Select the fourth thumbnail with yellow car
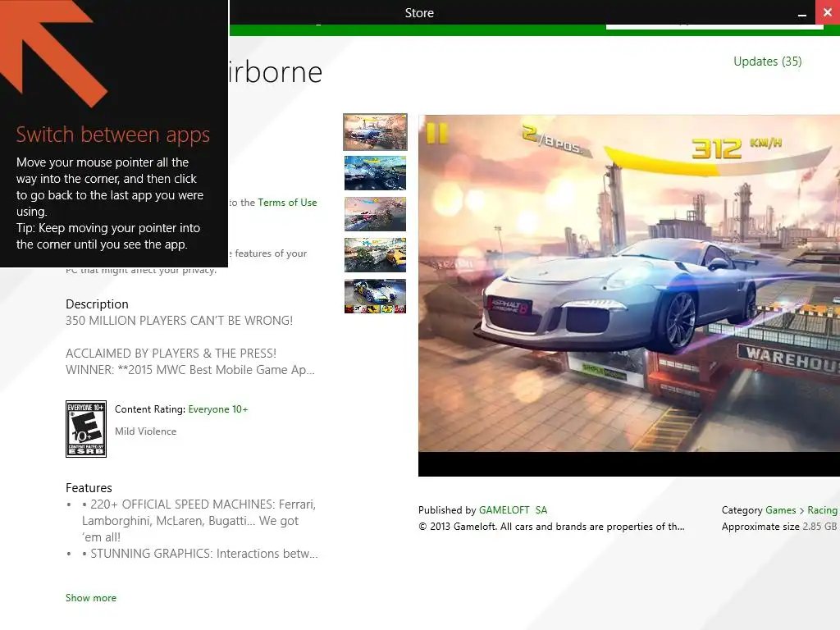 coord(375,255)
